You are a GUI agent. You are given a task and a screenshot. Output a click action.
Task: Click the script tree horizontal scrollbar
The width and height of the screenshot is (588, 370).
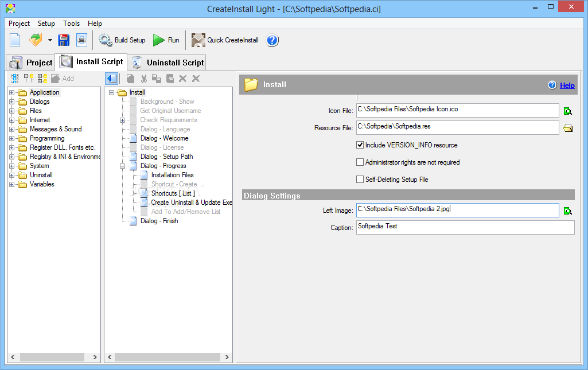point(168,357)
